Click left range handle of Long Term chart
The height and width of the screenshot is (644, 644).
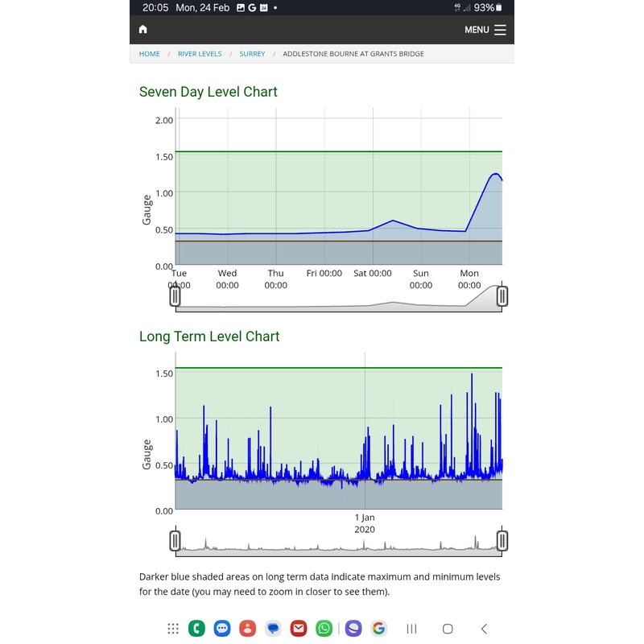pyautogui.click(x=175, y=540)
